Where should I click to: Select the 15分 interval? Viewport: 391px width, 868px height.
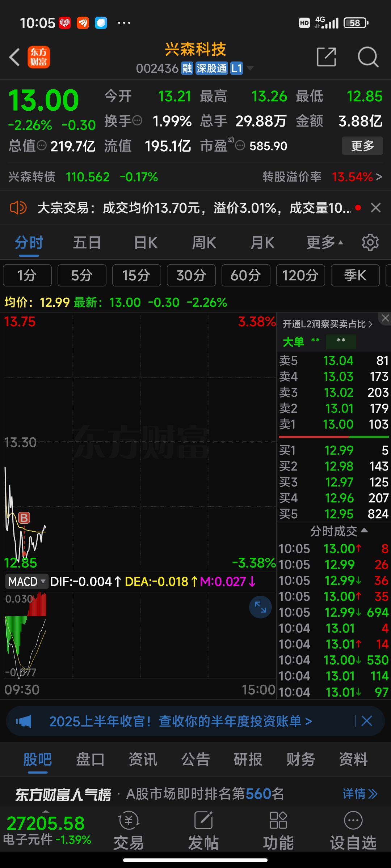click(136, 275)
